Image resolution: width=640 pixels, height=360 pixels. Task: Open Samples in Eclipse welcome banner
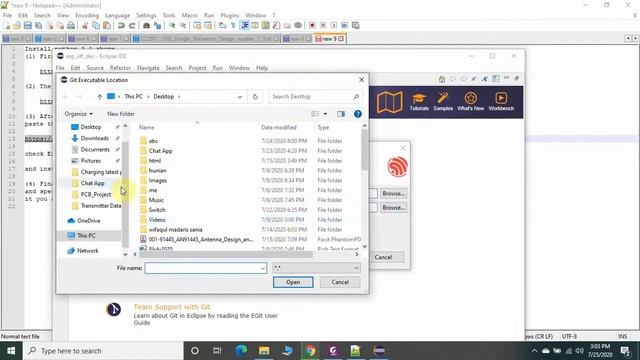(x=443, y=102)
